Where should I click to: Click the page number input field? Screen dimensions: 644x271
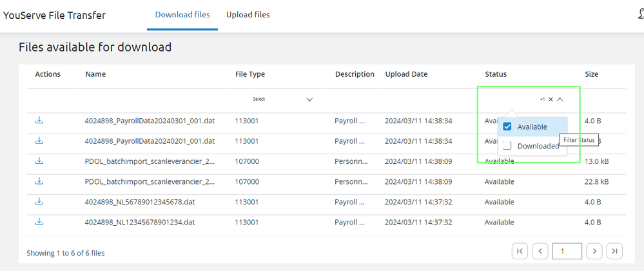tap(567, 251)
